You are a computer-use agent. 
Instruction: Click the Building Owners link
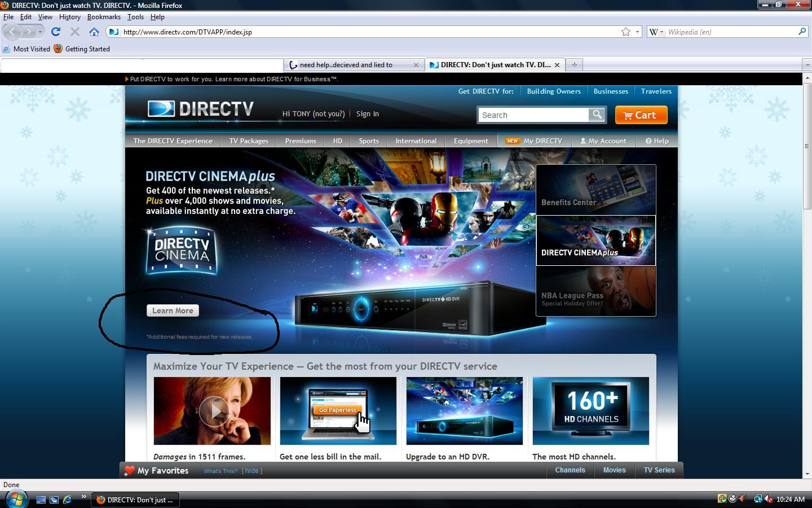point(554,91)
